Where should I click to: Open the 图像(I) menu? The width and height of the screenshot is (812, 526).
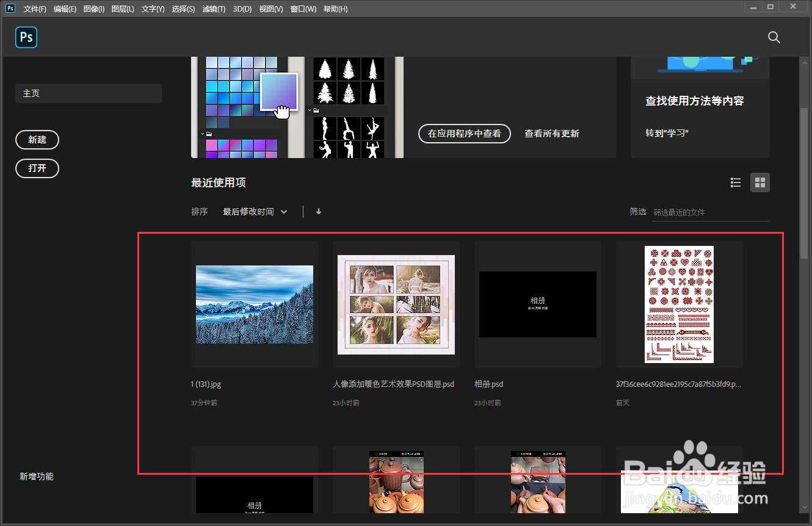click(x=93, y=9)
